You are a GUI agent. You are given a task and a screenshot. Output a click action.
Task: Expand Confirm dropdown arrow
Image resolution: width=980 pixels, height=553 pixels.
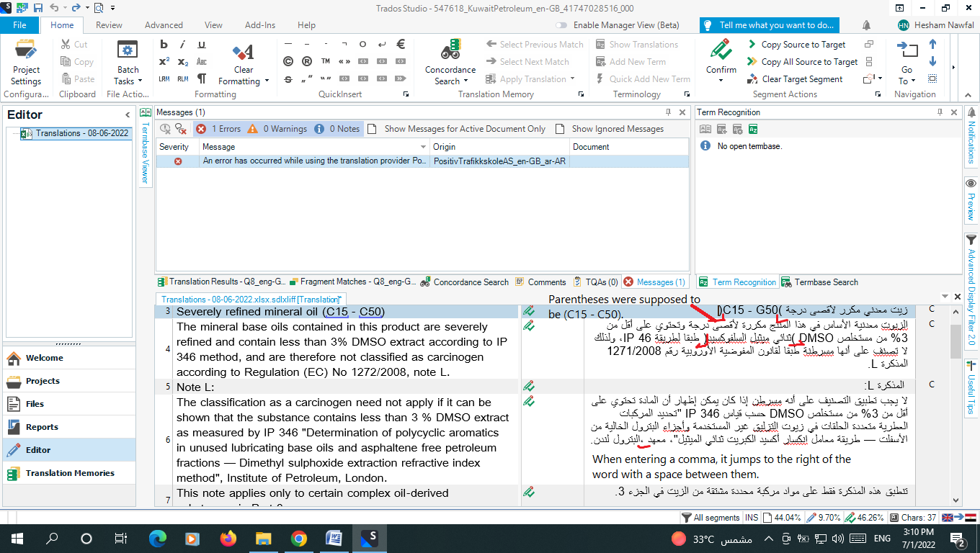pyautogui.click(x=721, y=81)
